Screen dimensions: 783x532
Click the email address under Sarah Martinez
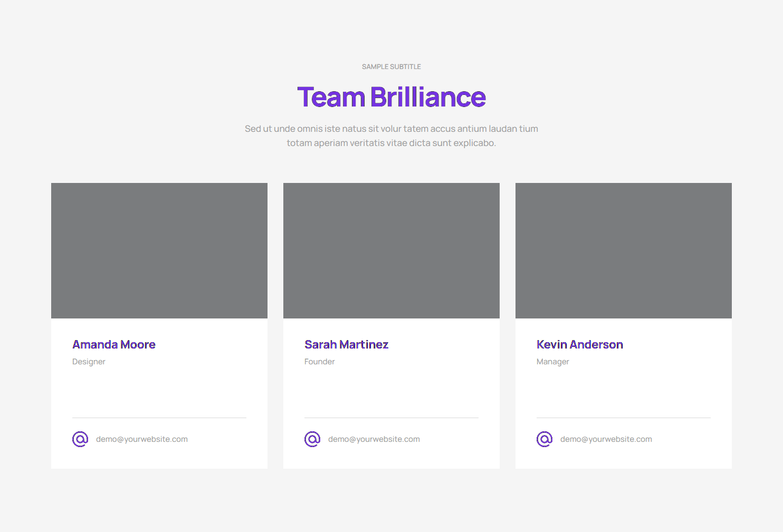tap(374, 439)
